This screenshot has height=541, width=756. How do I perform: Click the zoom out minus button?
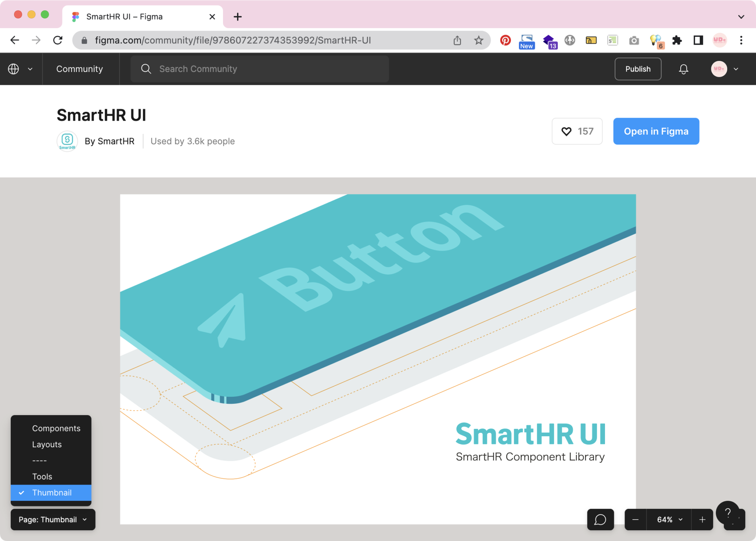tap(635, 520)
